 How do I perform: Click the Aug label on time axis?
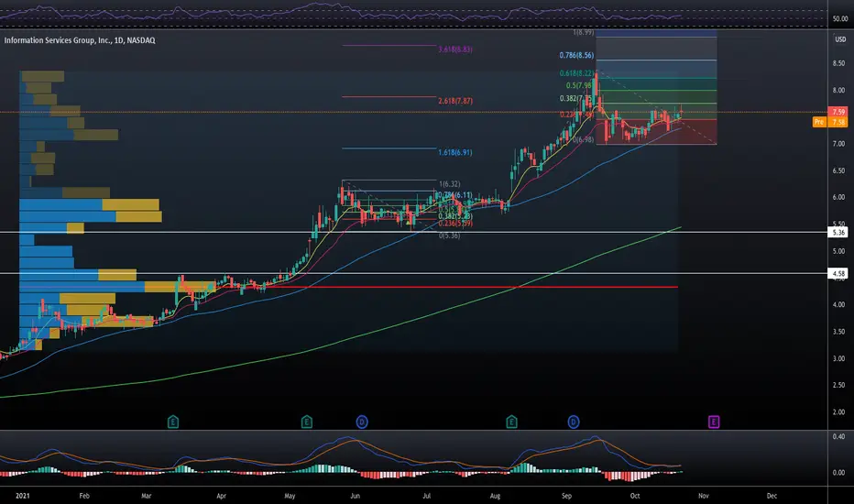tap(495, 496)
